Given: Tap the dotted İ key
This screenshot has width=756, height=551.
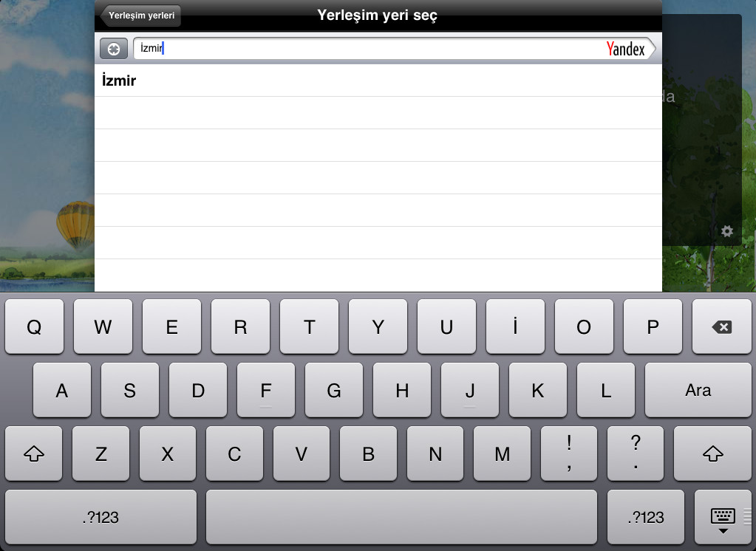Looking at the screenshot, I should (515, 326).
